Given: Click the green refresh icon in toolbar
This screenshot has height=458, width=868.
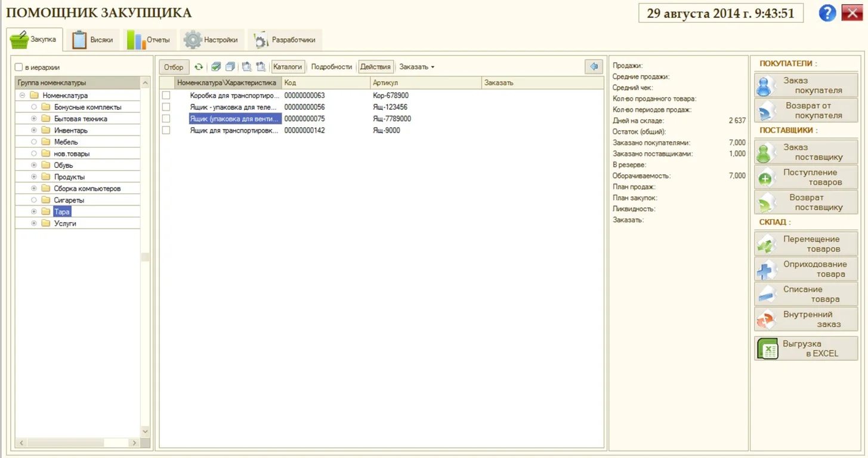Looking at the screenshot, I should (x=199, y=67).
